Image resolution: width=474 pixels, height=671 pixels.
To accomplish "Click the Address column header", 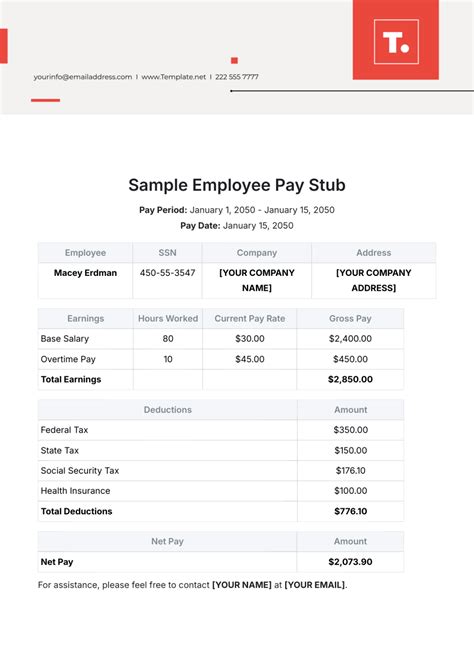I will (373, 253).
